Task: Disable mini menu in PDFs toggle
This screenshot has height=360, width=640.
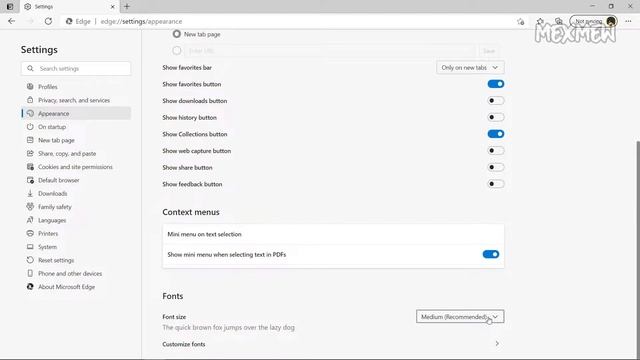Action: click(x=491, y=254)
